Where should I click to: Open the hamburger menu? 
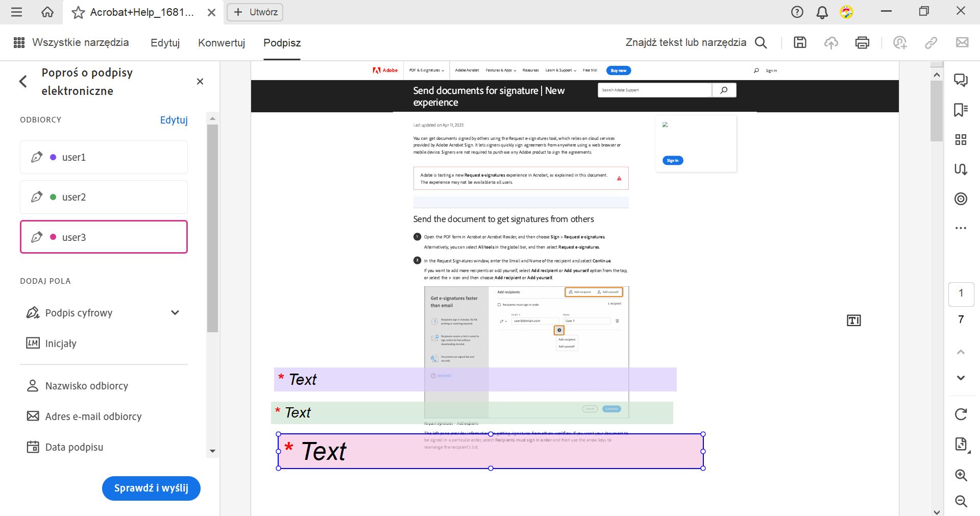(x=16, y=12)
